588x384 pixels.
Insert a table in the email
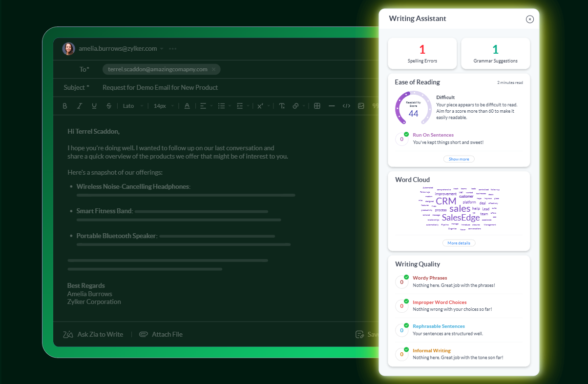(x=317, y=106)
